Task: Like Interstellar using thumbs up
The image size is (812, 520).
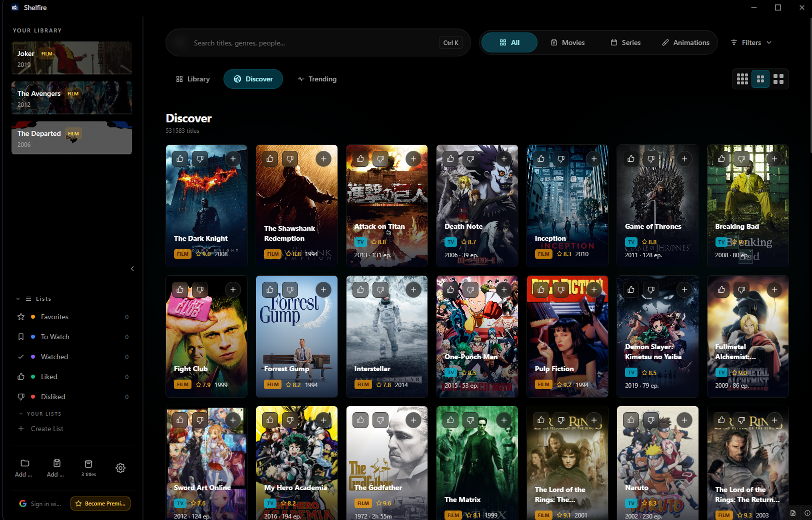Action: click(x=360, y=290)
